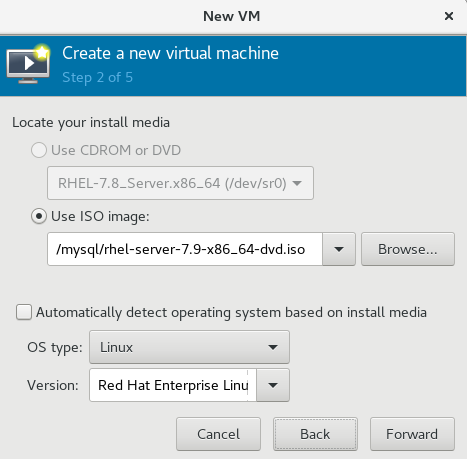Click the Create a new virtual machine heading
467x459 pixels.
[170, 53]
